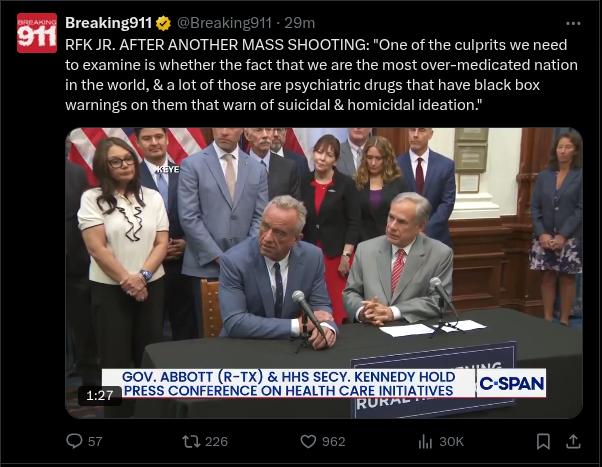Image resolution: width=602 pixels, height=467 pixels.
Task: Click the tweet text about RFK Jr.
Action: [321, 75]
